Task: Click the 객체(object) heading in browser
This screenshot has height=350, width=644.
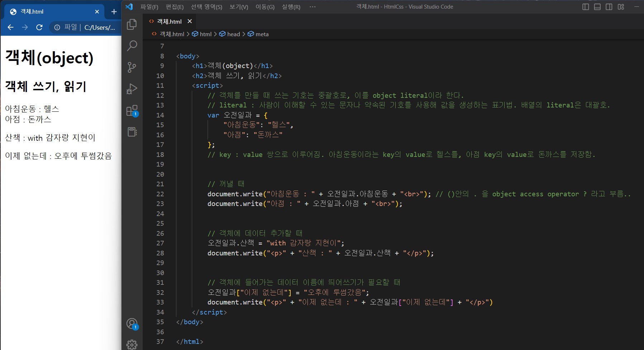Action: (x=49, y=58)
